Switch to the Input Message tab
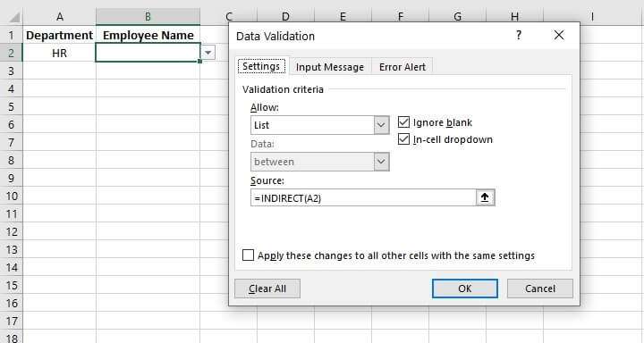This screenshot has width=644, height=343. pos(330,67)
